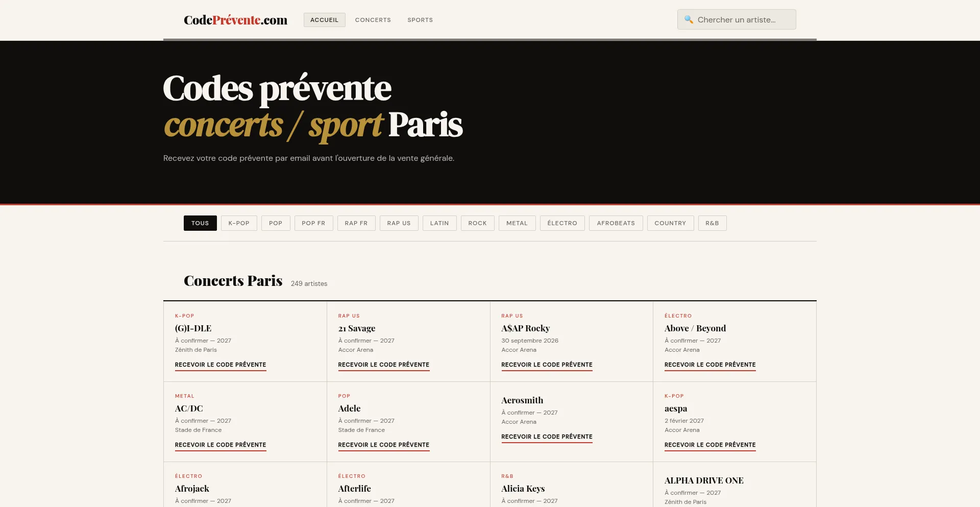Click Recevoir le code prévente under AC/DC
980x507 pixels.
tap(220, 445)
